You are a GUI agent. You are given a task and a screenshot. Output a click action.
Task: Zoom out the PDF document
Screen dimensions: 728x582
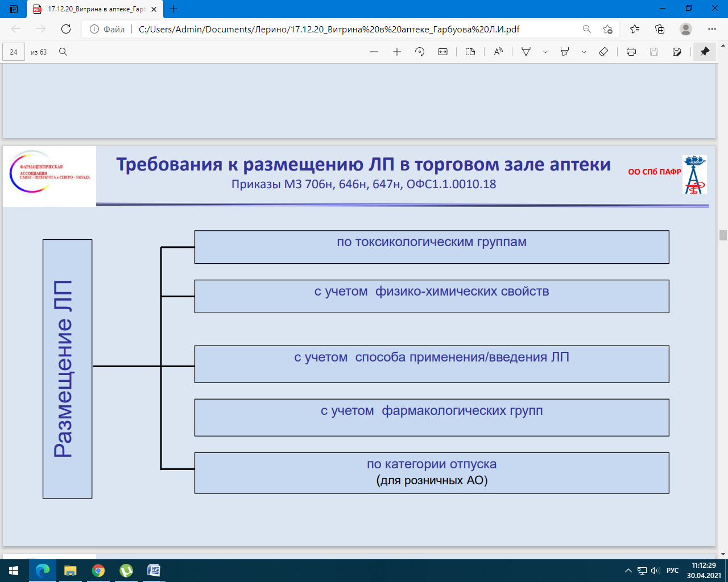[374, 52]
